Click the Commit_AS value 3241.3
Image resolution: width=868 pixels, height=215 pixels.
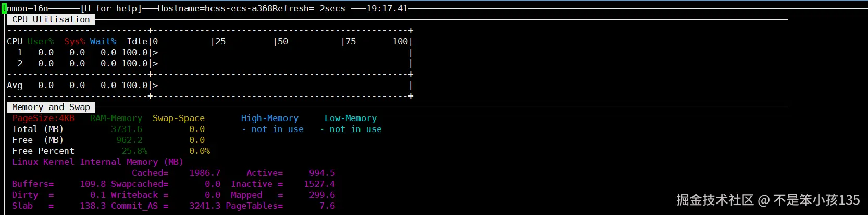coord(205,206)
